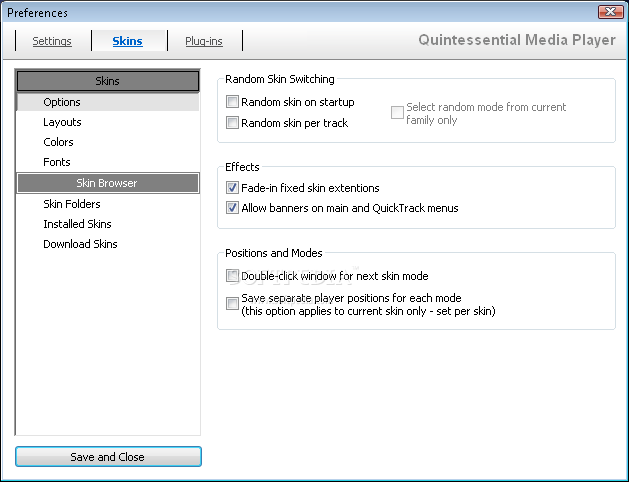Select the Skins tab

128,41
